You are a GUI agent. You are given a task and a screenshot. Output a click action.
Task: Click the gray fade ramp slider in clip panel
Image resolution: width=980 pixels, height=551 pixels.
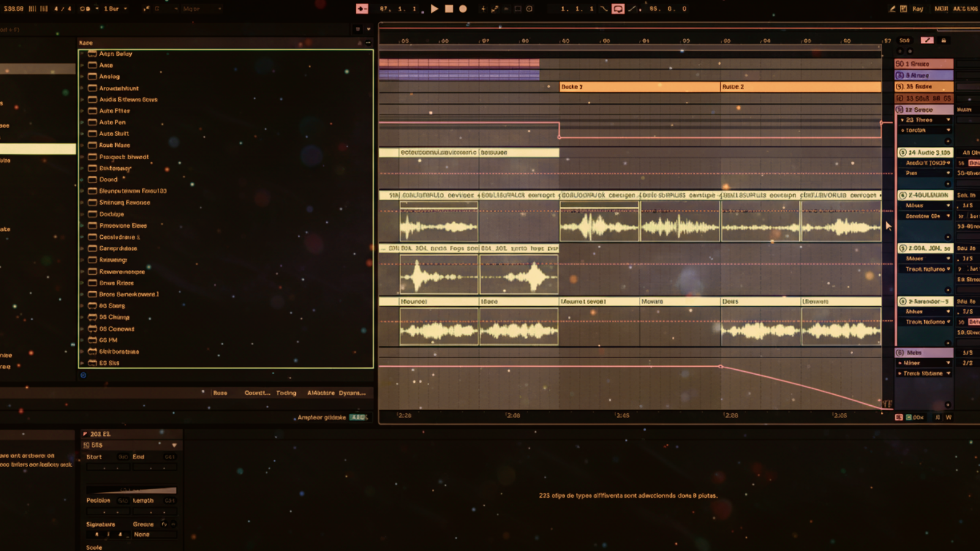pos(131,490)
